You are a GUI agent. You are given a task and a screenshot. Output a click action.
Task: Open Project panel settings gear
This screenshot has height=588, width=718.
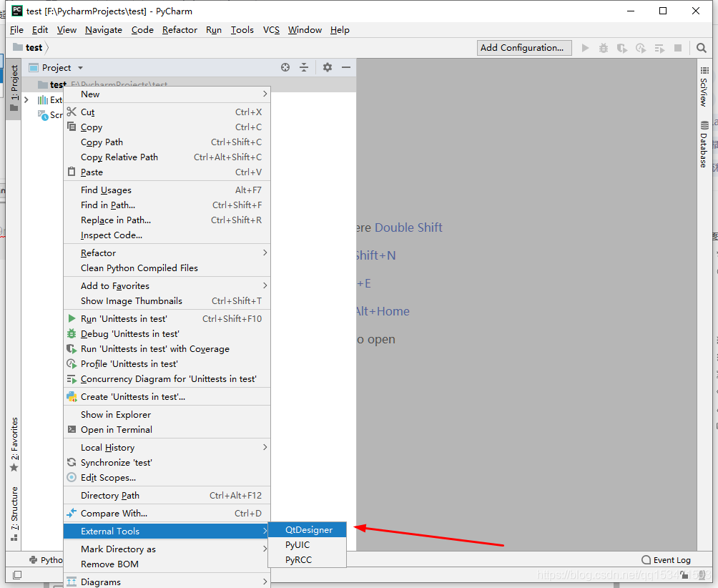point(327,67)
